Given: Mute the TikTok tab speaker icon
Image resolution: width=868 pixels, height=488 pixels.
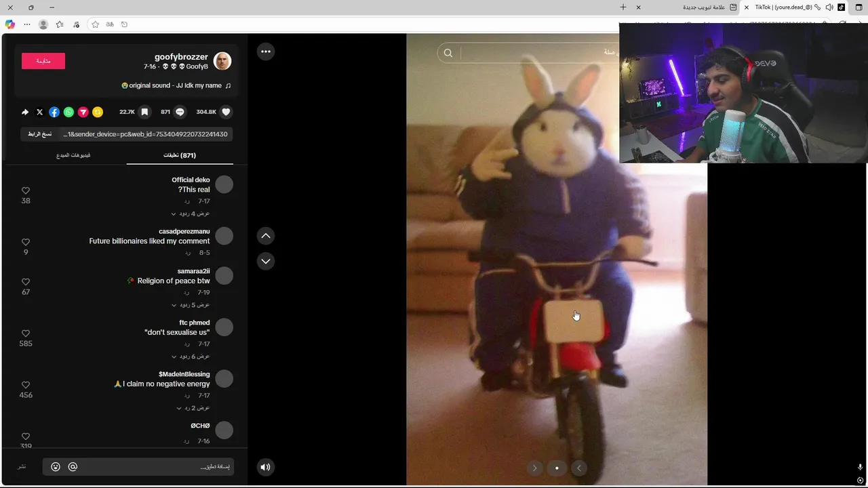Looking at the screenshot, I should [829, 7].
